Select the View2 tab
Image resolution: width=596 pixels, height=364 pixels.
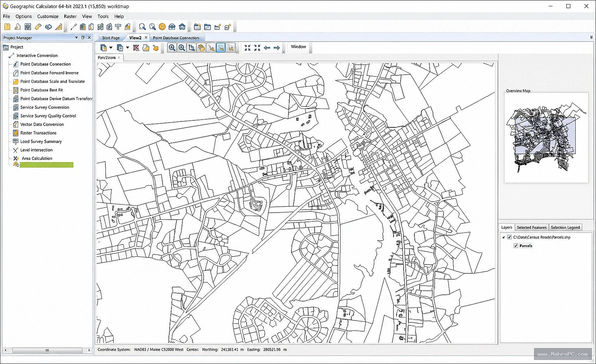click(x=135, y=38)
